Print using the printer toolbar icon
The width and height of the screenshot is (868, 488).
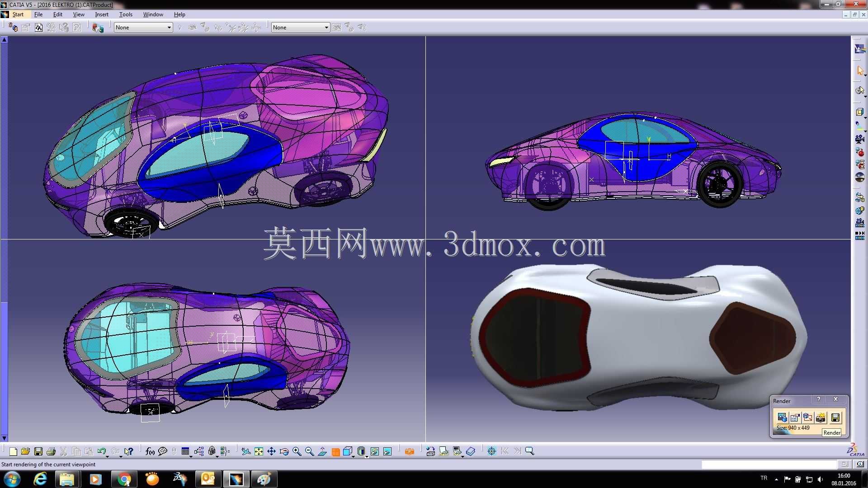(51, 451)
